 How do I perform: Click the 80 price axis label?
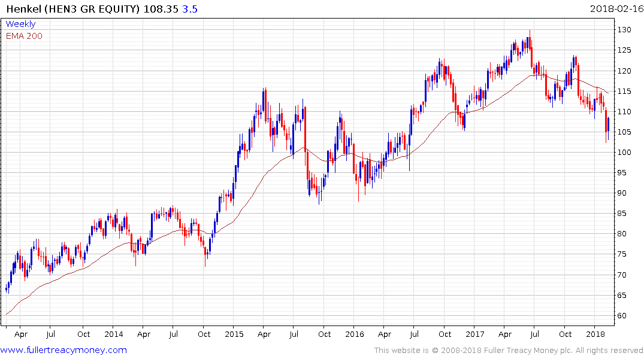[x=622, y=234]
